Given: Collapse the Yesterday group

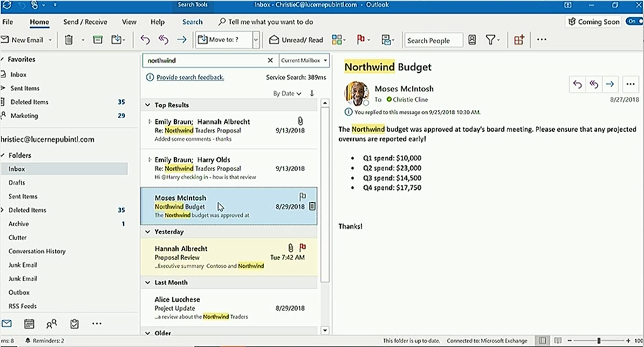Looking at the screenshot, I should 148,231.
